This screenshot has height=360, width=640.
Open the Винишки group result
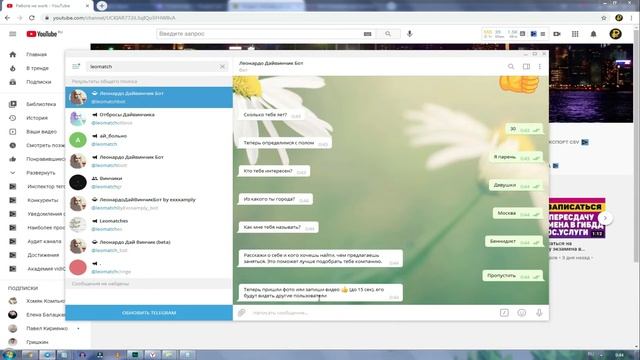[x=149, y=182]
